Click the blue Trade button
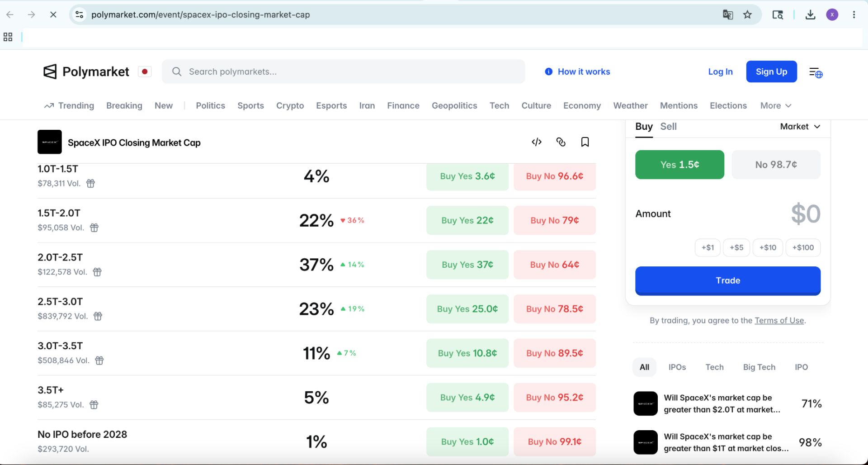 coord(728,281)
